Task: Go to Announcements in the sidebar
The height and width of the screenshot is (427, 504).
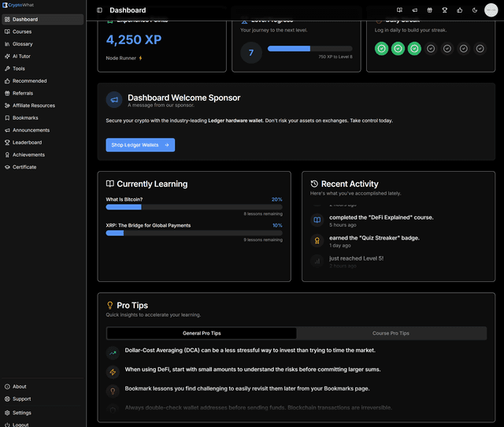Action: point(43,130)
